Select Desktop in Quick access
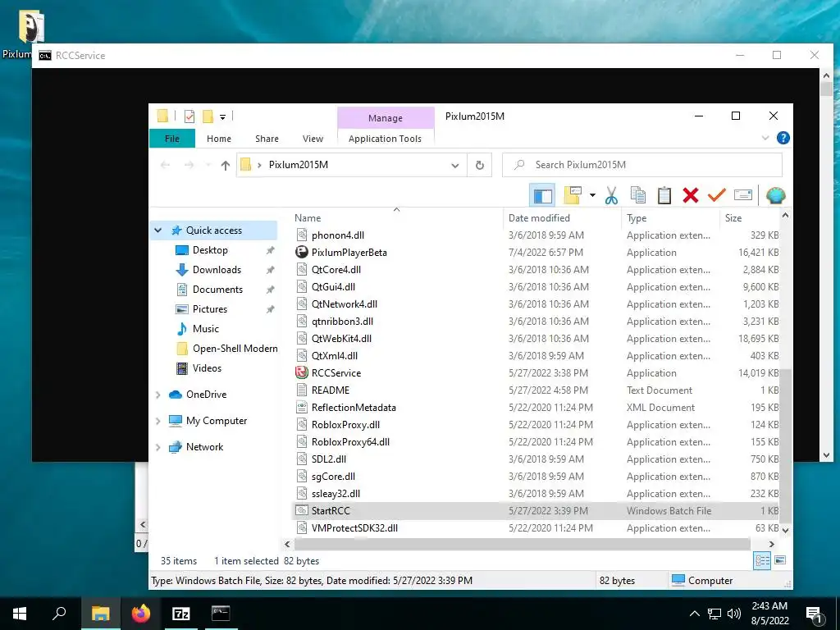The image size is (840, 630). (x=210, y=250)
